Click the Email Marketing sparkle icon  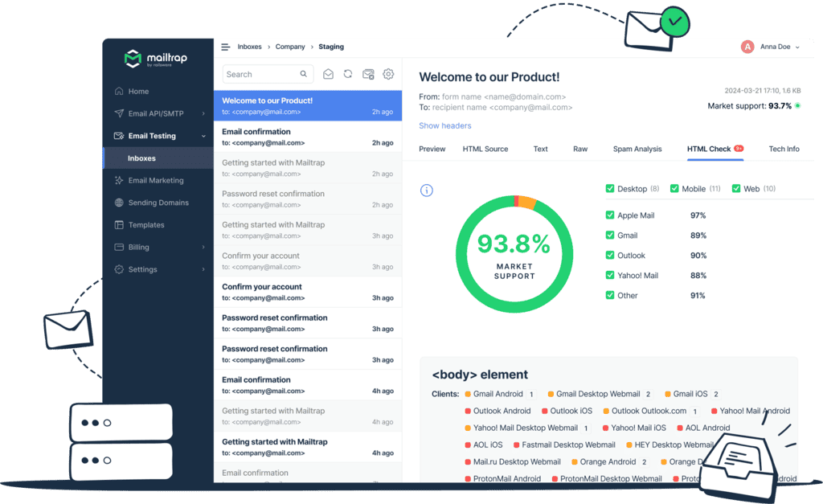click(119, 180)
